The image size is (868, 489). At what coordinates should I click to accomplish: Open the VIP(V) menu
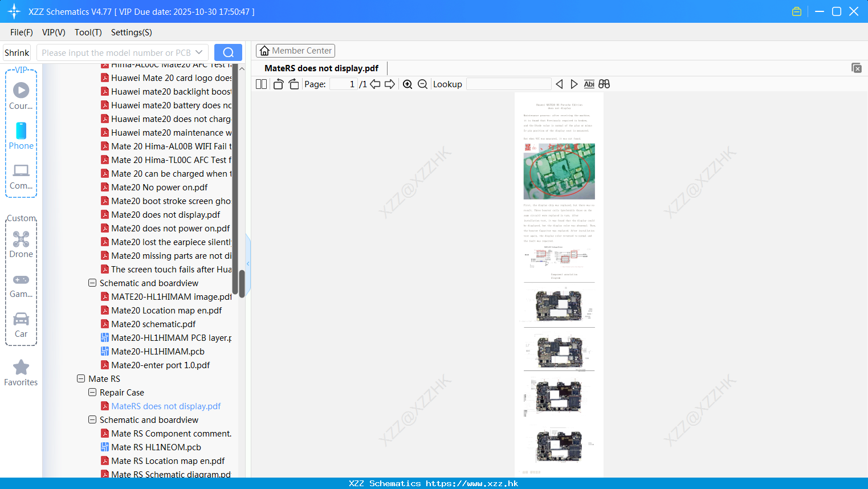[x=54, y=32]
